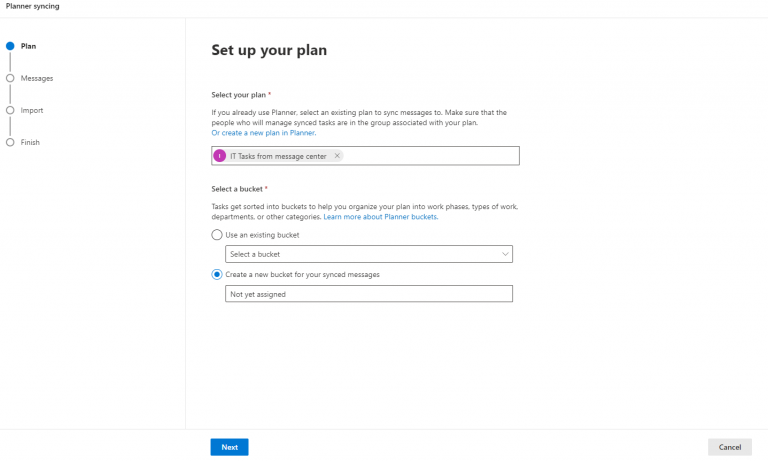The height and width of the screenshot is (461, 768).
Task: Select Use an existing bucket option
Action: (217, 235)
